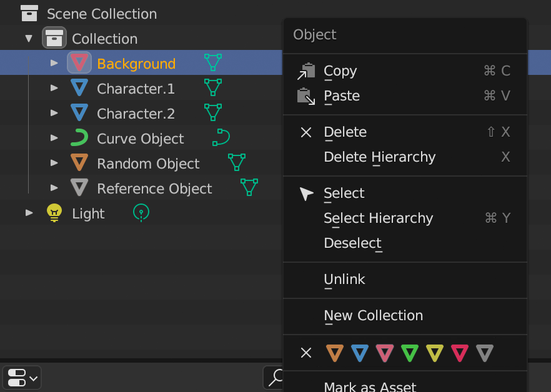The width and height of the screenshot is (551, 392).
Task: Choose New Collection from the menu
Action: 405,316
